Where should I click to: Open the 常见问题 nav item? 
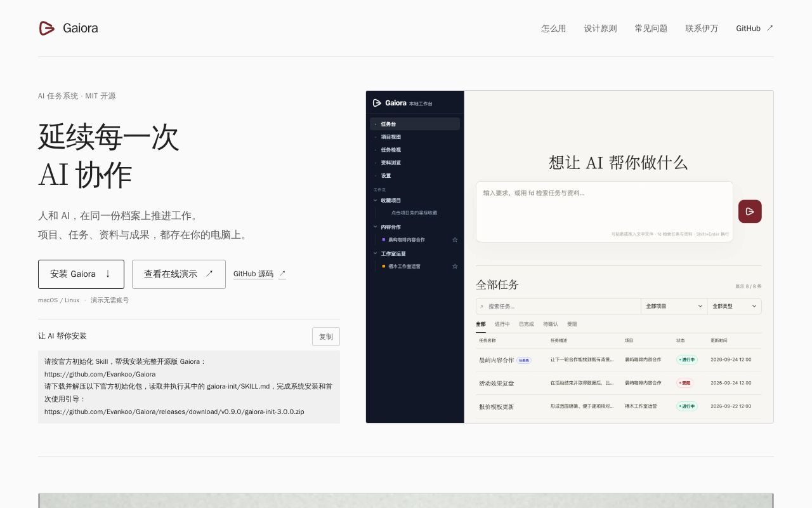pyautogui.click(x=651, y=29)
